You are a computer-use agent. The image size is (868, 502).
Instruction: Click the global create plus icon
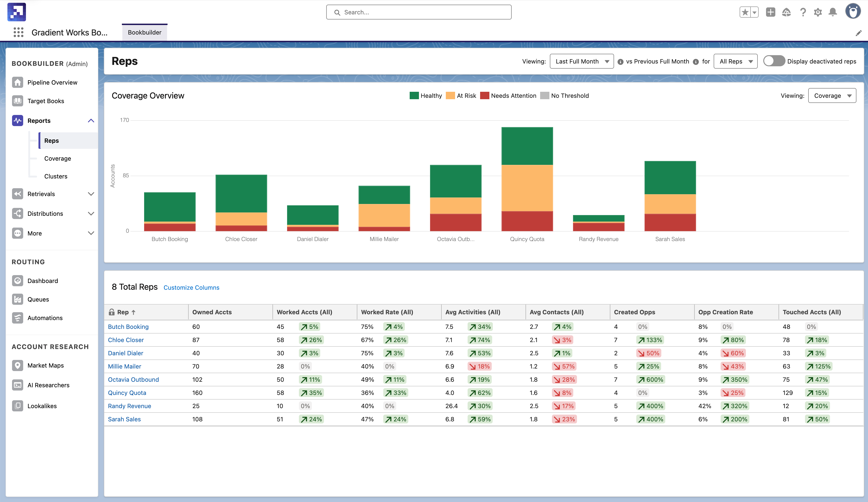(x=770, y=13)
